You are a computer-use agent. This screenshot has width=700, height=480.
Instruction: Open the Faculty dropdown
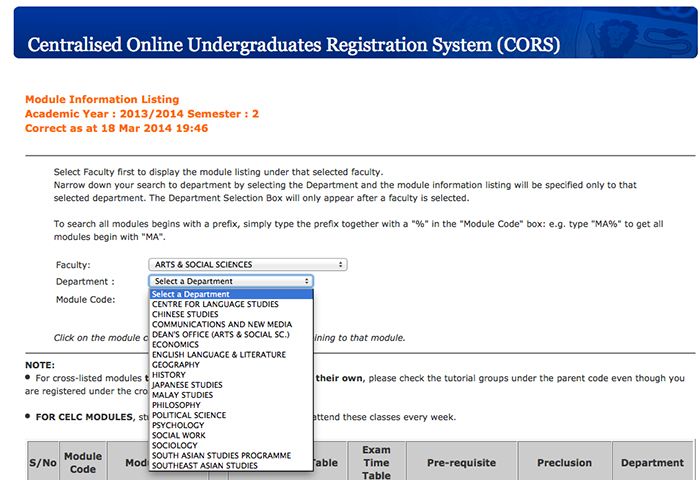(x=248, y=265)
